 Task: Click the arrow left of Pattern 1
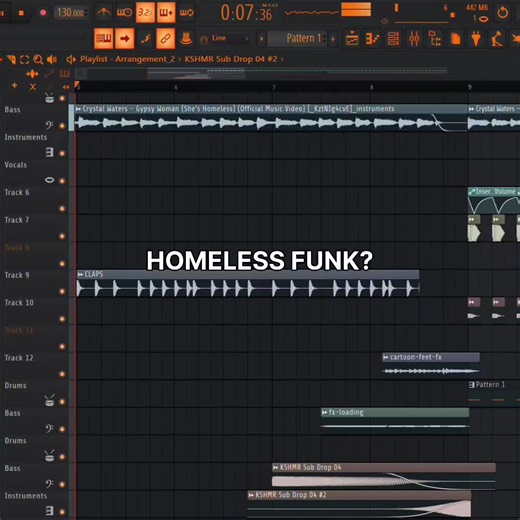261,39
